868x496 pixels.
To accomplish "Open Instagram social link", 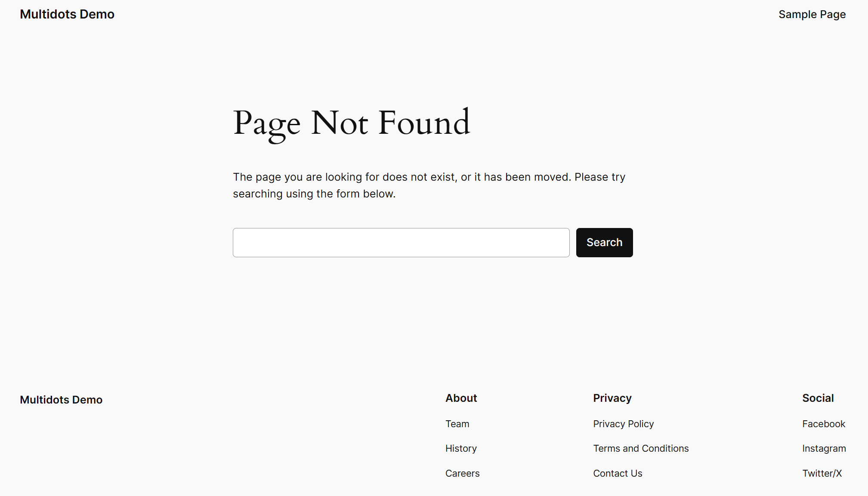I will (824, 448).
